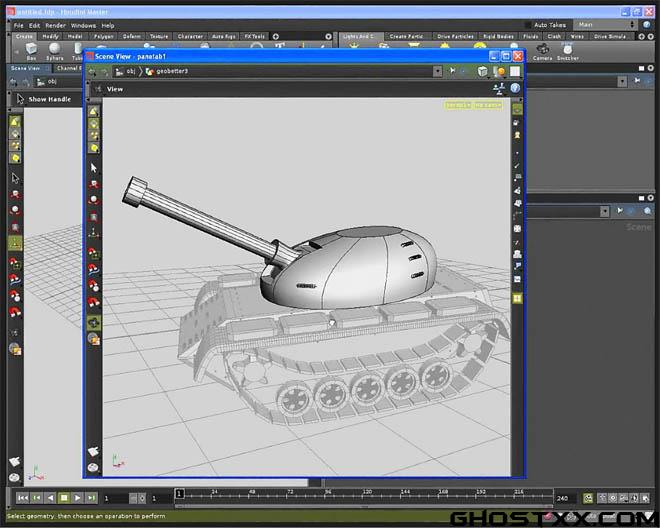Image resolution: width=660 pixels, height=528 pixels.
Task: Select the Scene View pane tab in main window
Action: tap(25, 68)
